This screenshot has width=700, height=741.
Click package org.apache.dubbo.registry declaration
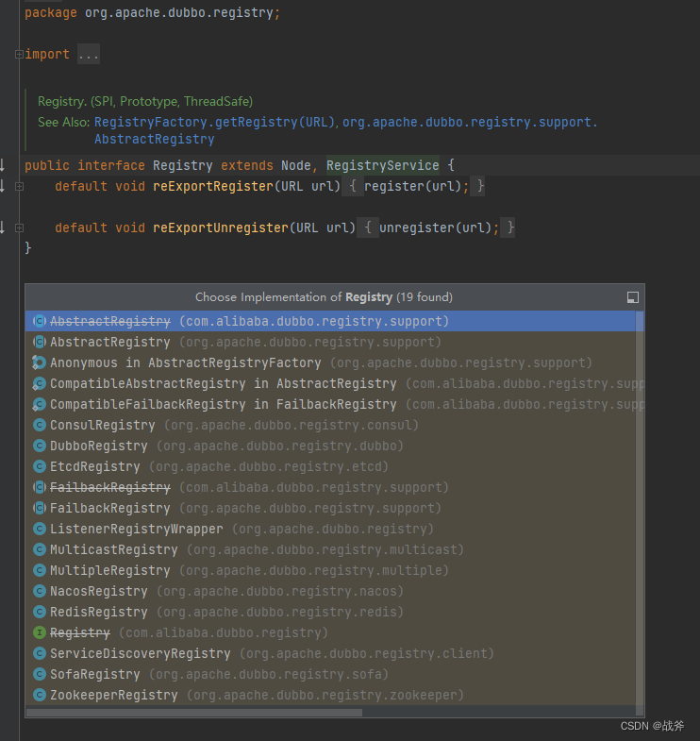[x=152, y=13]
